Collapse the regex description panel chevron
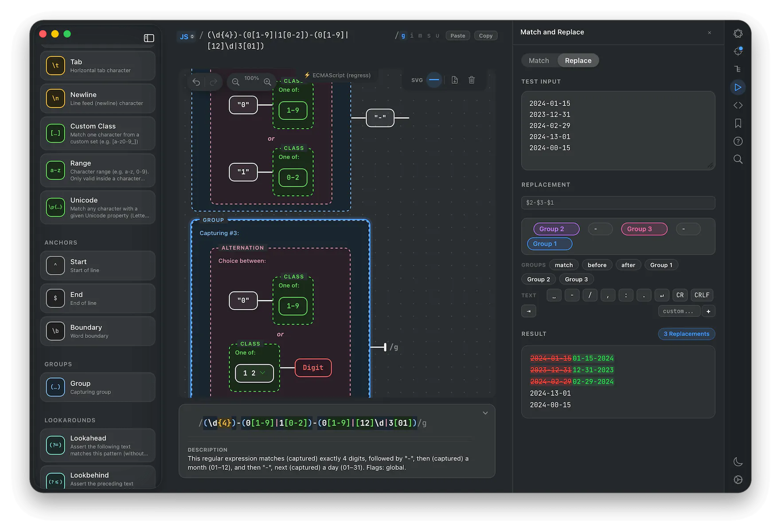 [485, 413]
